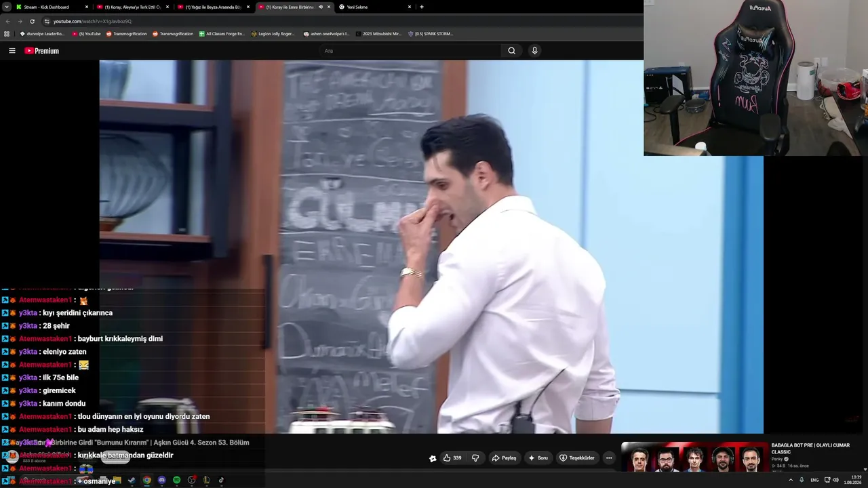
Task: Switch to Yağız ile Beyza Arasında tab
Action: 214,7
